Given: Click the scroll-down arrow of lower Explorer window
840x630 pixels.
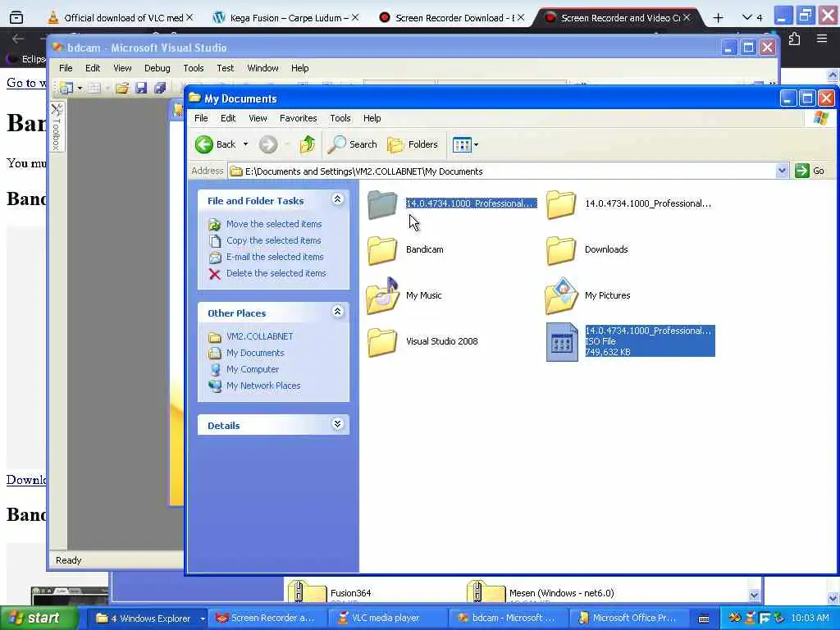Looking at the screenshot, I should pyautogui.click(x=754, y=595).
